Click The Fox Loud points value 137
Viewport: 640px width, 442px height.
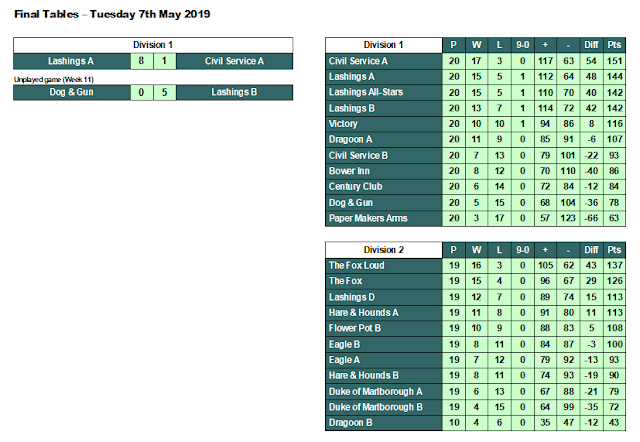[x=614, y=266]
